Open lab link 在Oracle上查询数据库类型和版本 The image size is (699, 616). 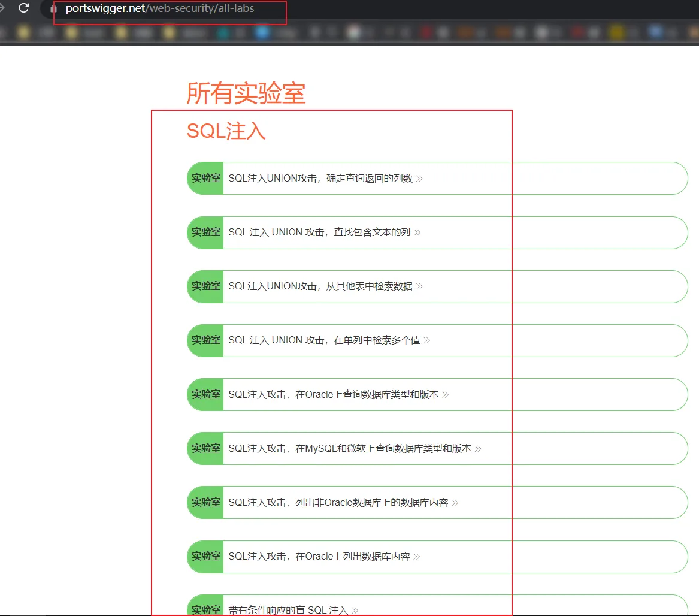point(334,395)
